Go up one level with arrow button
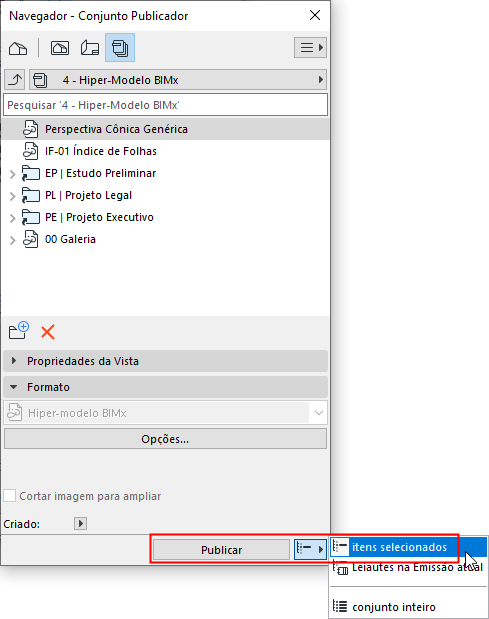Image resolution: width=489 pixels, height=619 pixels. point(15,80)
